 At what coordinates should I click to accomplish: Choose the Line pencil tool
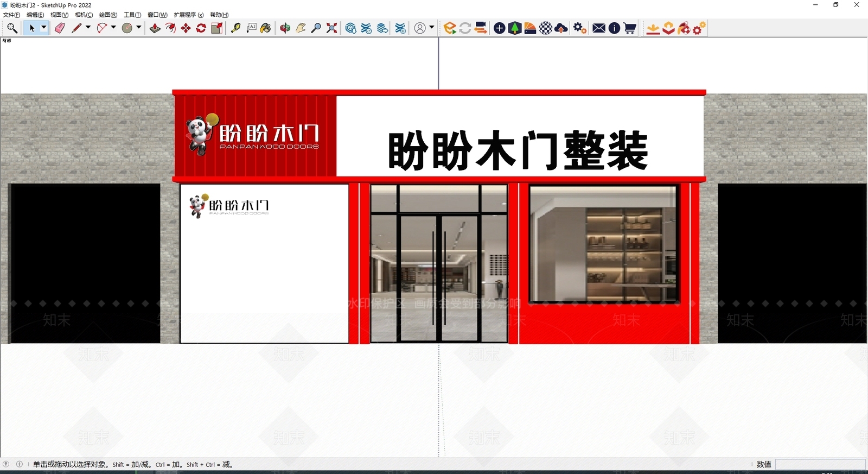(76, 28)
